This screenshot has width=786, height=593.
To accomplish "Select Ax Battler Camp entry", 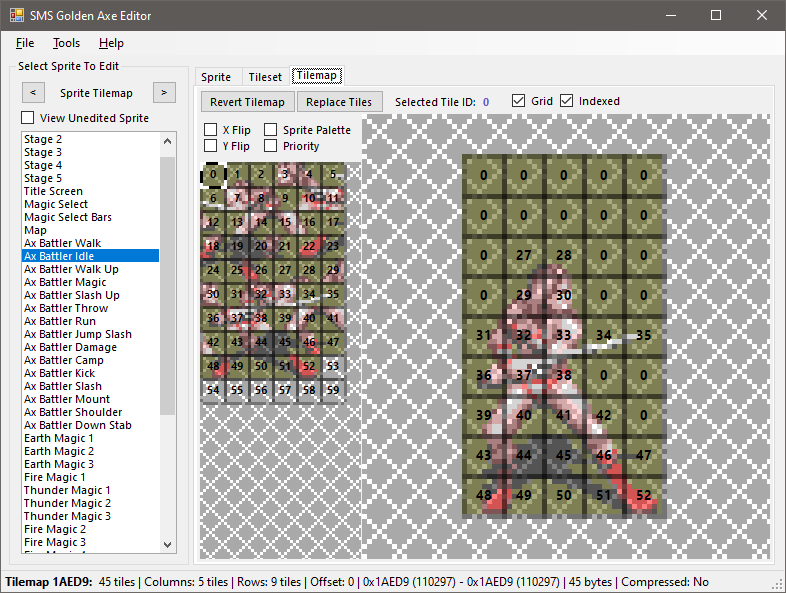I will (x=90, y=360).
